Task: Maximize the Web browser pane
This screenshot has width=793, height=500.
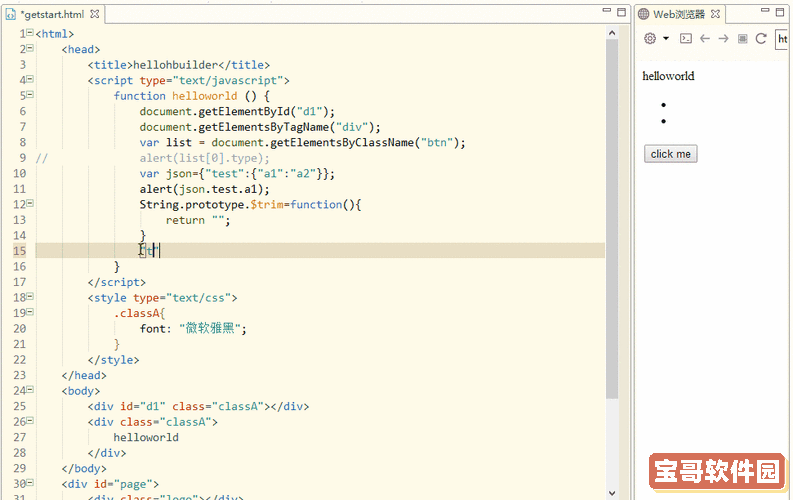Action: tap(780, 12)
